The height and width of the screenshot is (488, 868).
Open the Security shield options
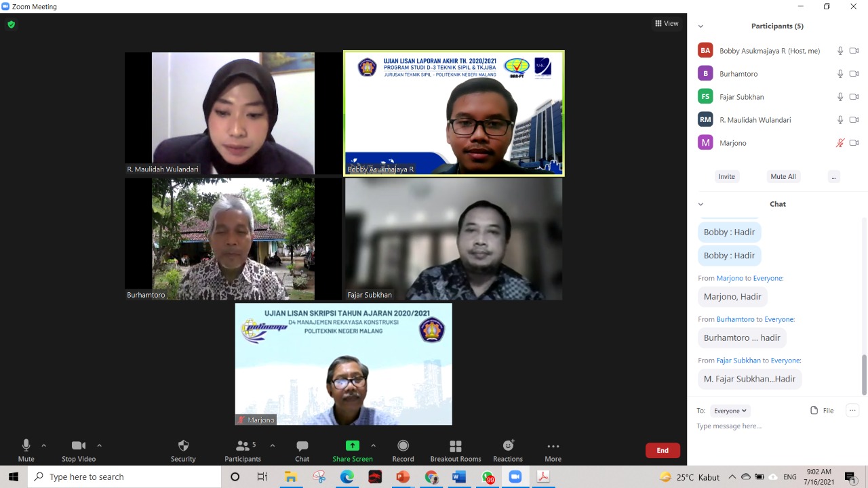coord(183,447)
